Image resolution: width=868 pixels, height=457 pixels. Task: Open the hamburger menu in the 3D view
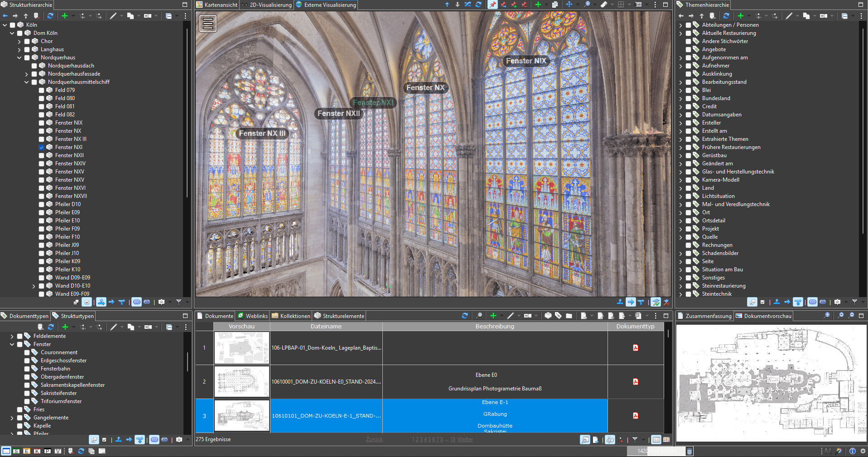click(208, 24)
